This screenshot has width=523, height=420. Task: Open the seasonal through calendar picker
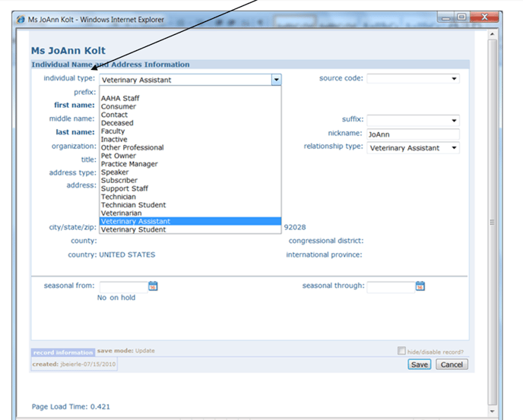coord(420,286)
